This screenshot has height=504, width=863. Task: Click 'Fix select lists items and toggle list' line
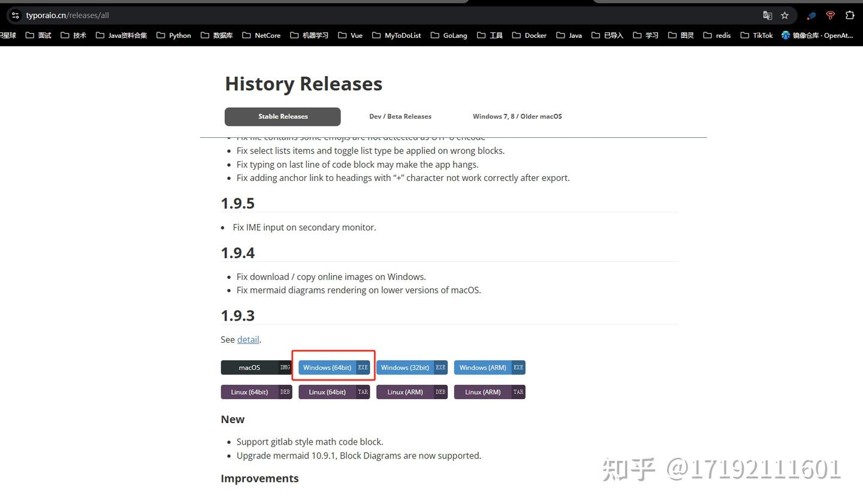371,150
